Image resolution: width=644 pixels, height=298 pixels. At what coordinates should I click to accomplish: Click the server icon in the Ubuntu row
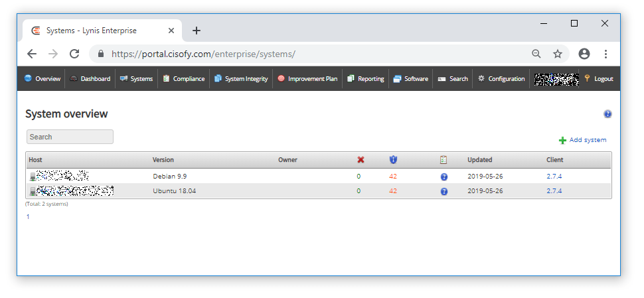[33, 191]
